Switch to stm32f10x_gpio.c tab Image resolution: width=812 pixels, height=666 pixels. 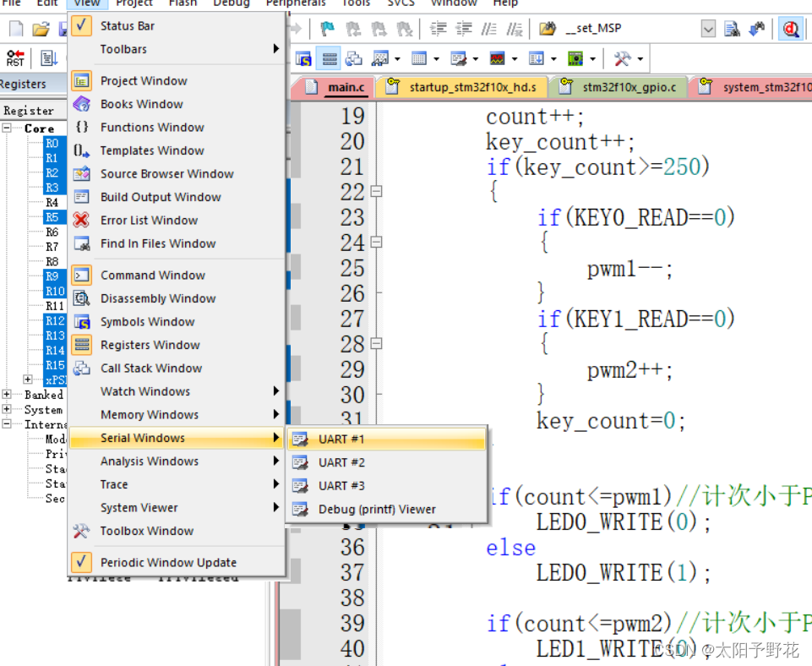619,87
